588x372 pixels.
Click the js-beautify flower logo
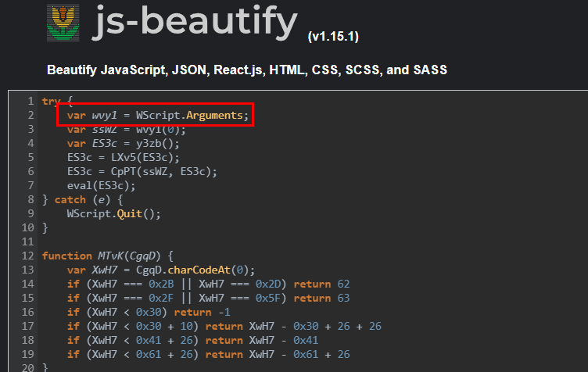[x=63, y=23]
